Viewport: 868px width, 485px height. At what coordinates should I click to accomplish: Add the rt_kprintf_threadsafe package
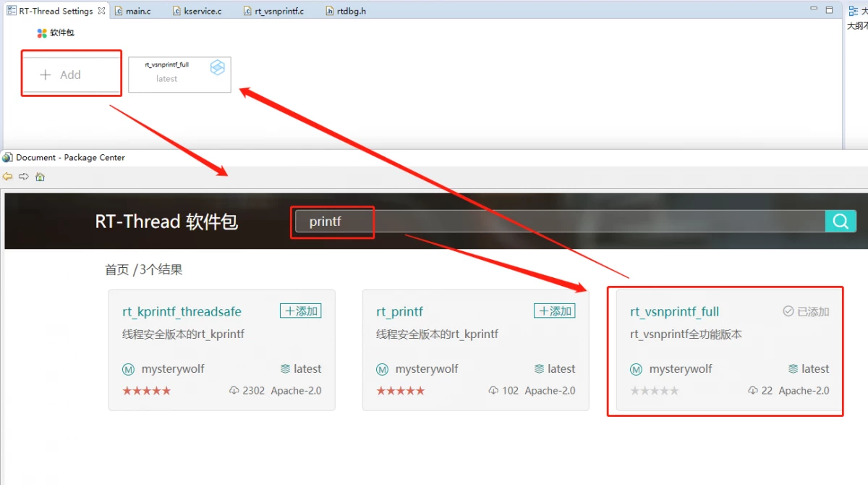coord(301,311)
